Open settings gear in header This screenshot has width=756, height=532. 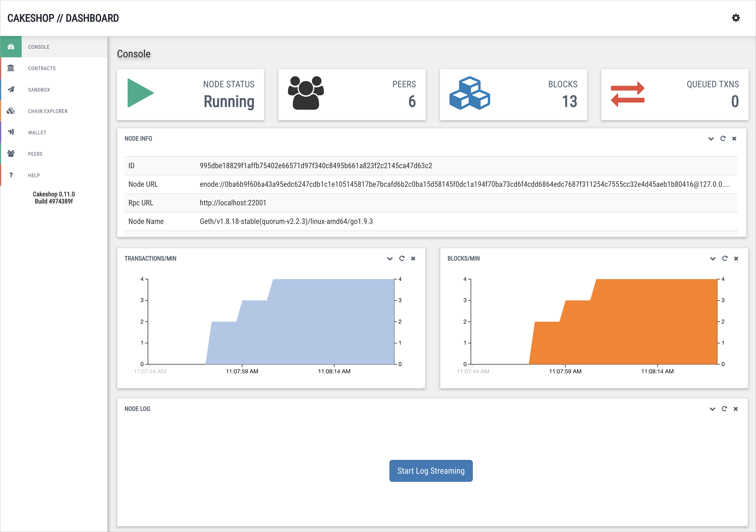736,18
